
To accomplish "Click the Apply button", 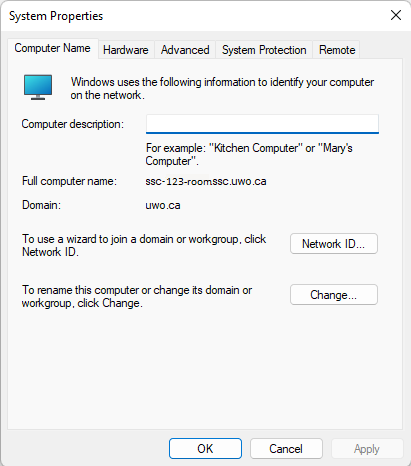I will pos(367,449).
